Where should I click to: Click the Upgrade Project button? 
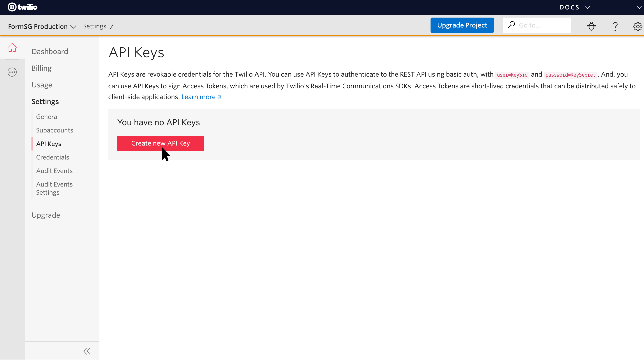coord(462,25)
